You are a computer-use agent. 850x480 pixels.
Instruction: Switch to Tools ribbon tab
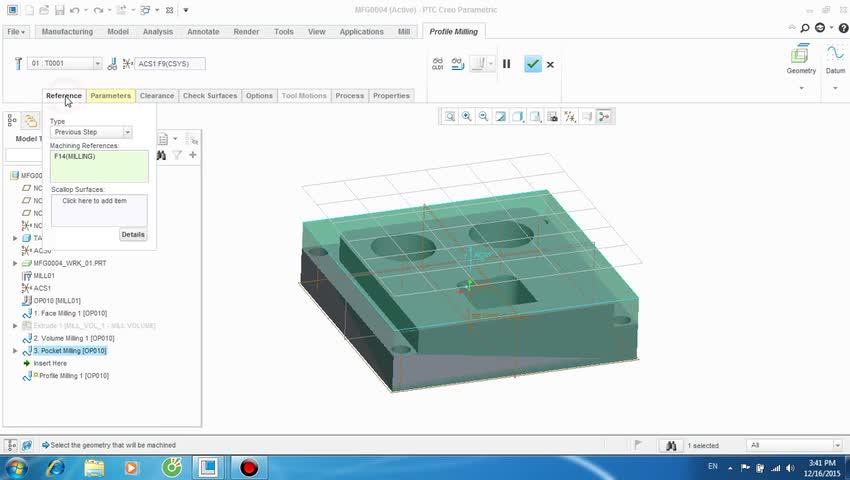pos(284,32)
